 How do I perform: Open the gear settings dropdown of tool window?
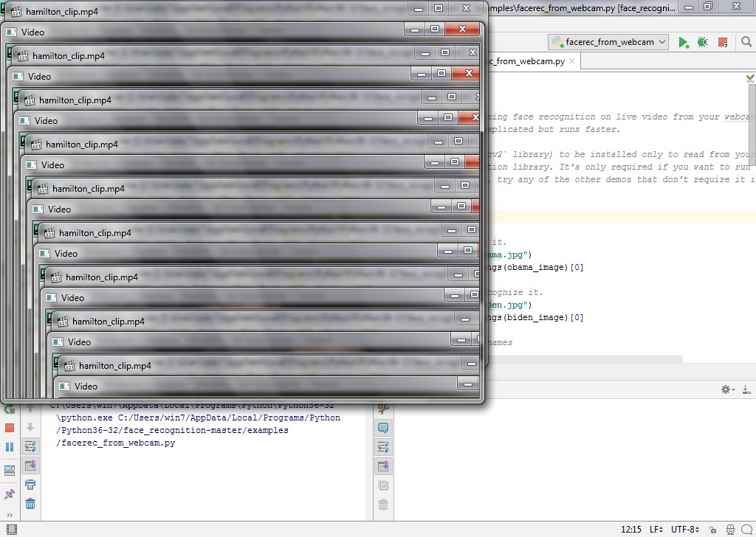[727, 389]
